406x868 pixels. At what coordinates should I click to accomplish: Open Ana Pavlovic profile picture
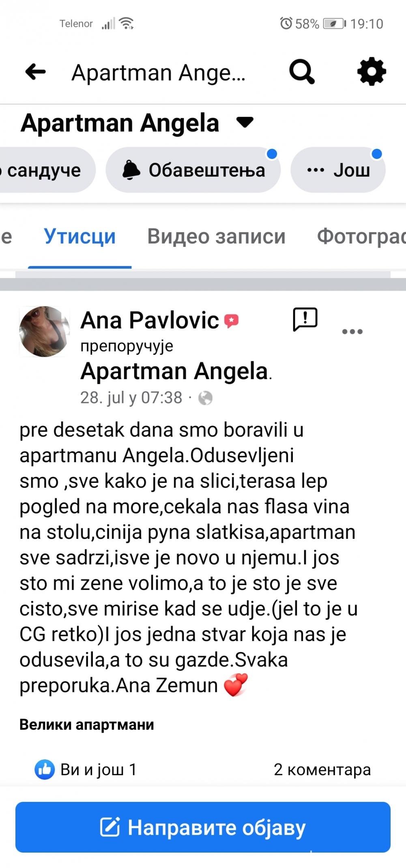44,331
